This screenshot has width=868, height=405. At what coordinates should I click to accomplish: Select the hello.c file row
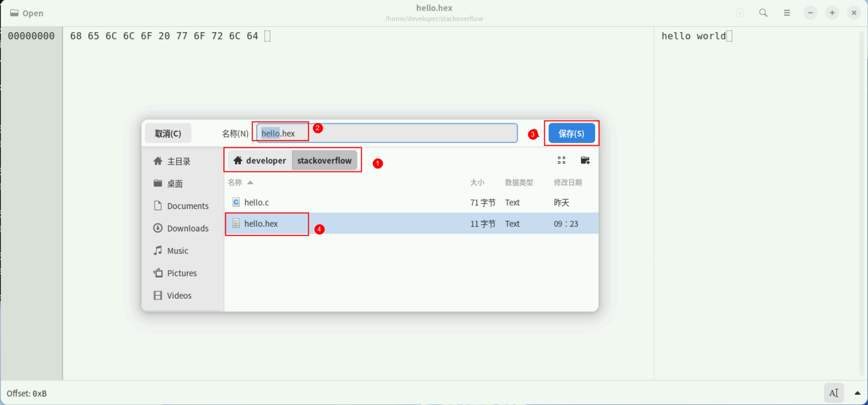[412, 202]
